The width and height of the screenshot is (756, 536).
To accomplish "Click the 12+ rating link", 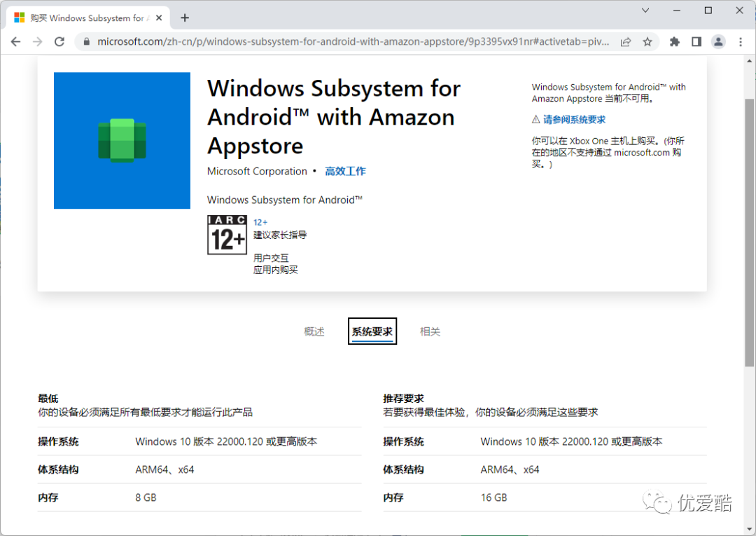I will pyautogui.click(x=260, y=222).
